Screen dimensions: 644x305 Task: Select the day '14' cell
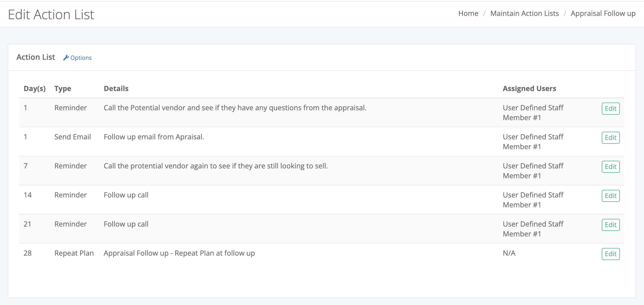27,195
